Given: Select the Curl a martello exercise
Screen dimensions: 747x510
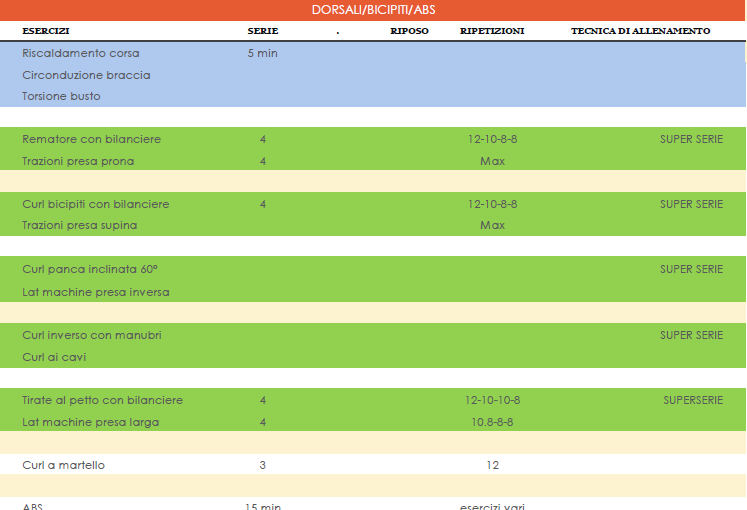Looking at the screenshot, I should pos(63,465).
